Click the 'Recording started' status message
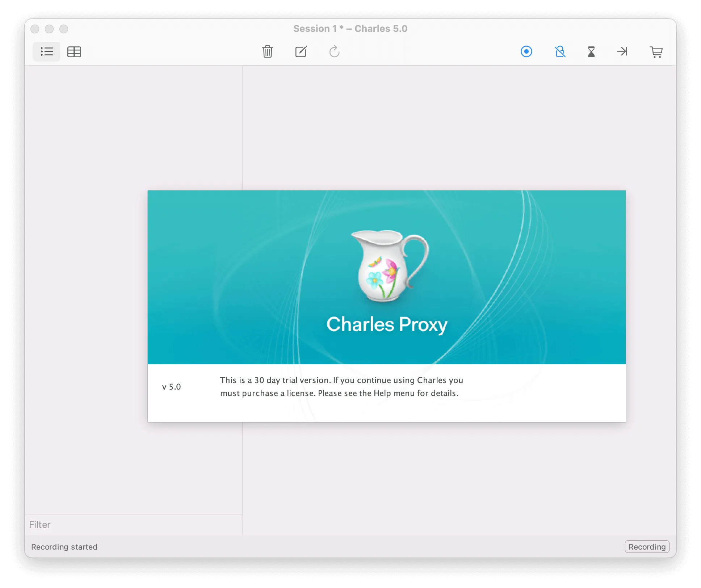The height and width of the screenshot is (588, 701). [64, 547]
